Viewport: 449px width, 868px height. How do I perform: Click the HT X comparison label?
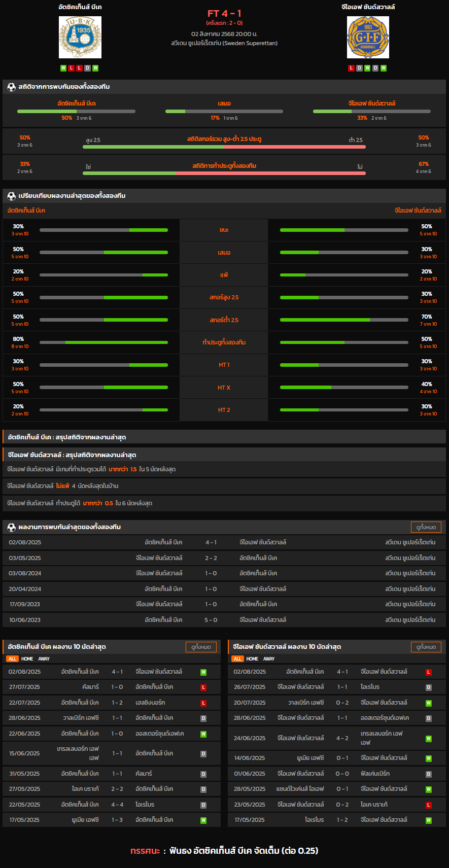tap(224, 388)
